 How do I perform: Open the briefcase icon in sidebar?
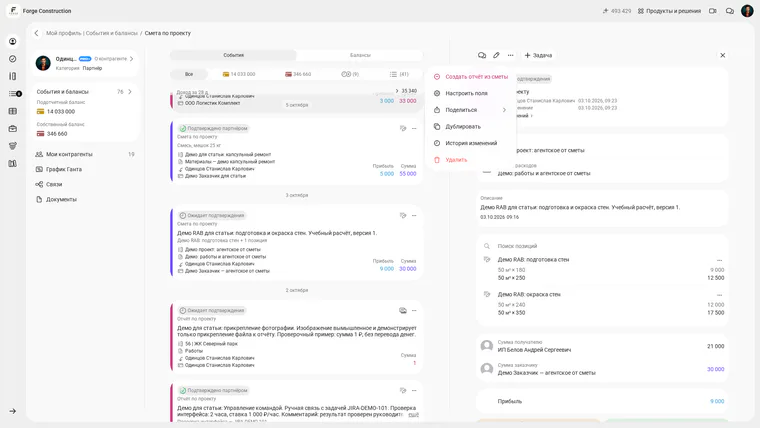(x=13, y=128)
